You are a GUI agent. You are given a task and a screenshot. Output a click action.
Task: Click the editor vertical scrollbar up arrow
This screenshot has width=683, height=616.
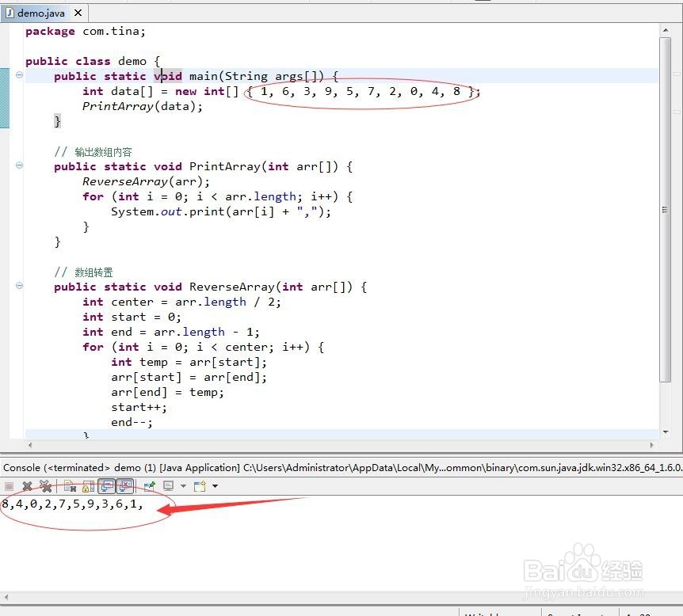tap(665, 30)
